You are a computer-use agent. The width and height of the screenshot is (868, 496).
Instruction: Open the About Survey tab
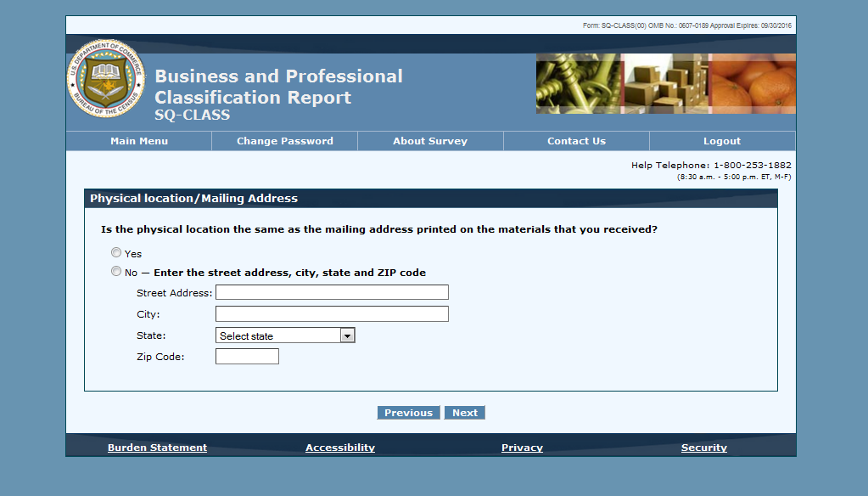(430, 141)
